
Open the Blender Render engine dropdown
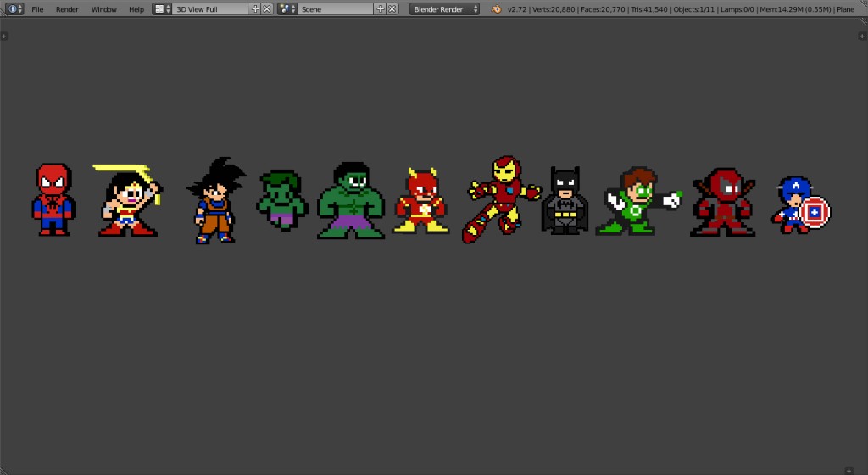[x=444, y=8]
